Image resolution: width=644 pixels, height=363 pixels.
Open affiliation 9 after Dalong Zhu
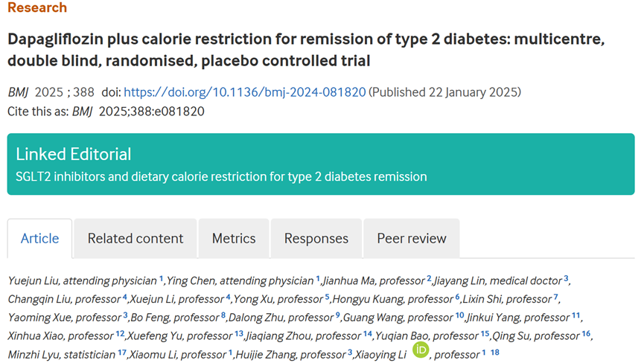[x=337, y=315]
